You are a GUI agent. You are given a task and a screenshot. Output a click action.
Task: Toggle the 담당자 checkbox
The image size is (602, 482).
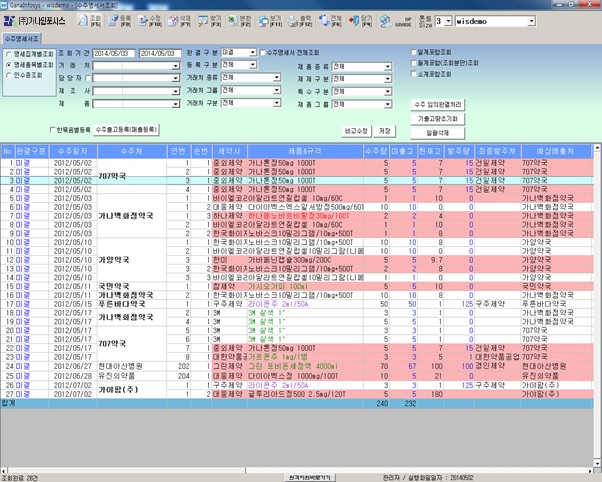(88, 78)
